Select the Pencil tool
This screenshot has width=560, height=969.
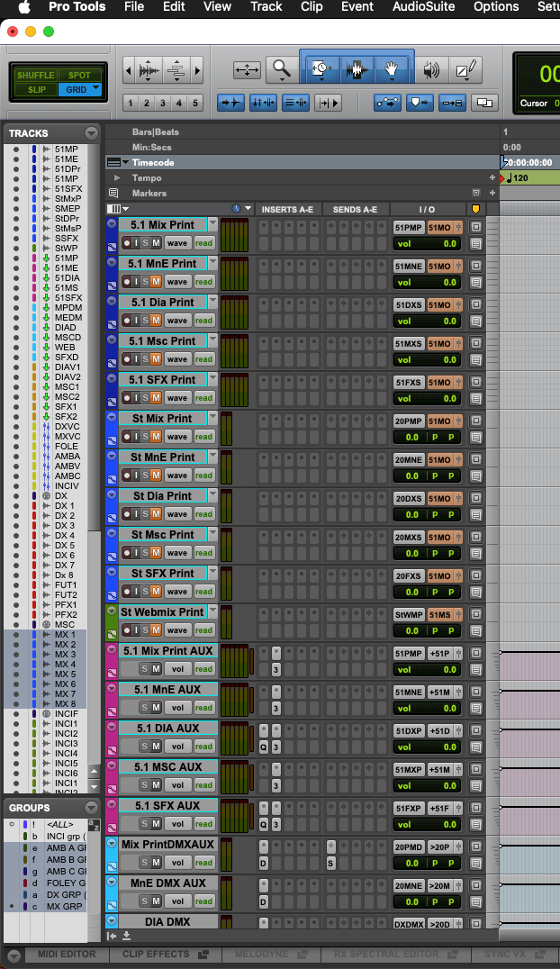click(465, 70)
